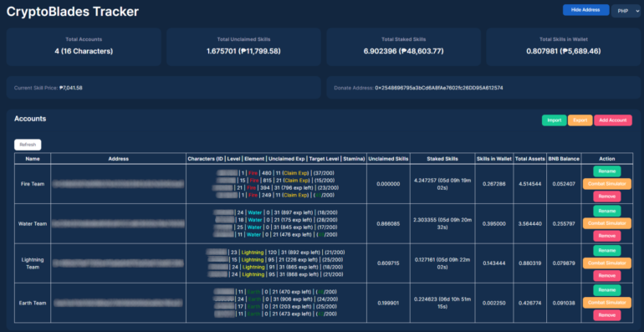Click Total Staked Skills value 6.902396
This screenshot has height=332, width=644.
[x=404, y=51]
